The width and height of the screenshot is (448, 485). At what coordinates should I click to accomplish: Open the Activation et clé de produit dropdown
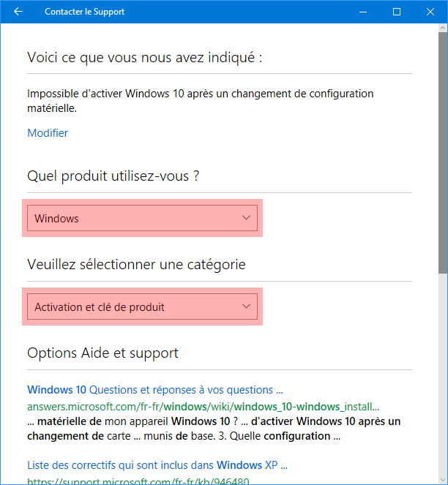(143, 307)
